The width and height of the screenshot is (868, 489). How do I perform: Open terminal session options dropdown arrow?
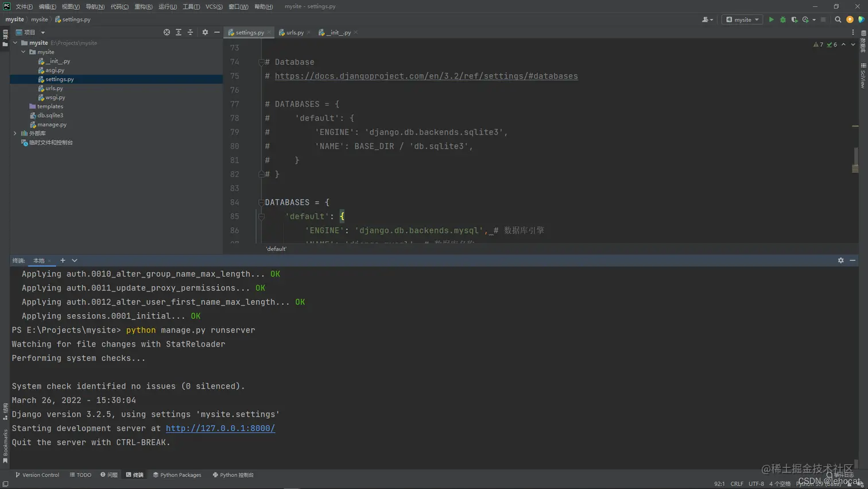click(75, 260)
